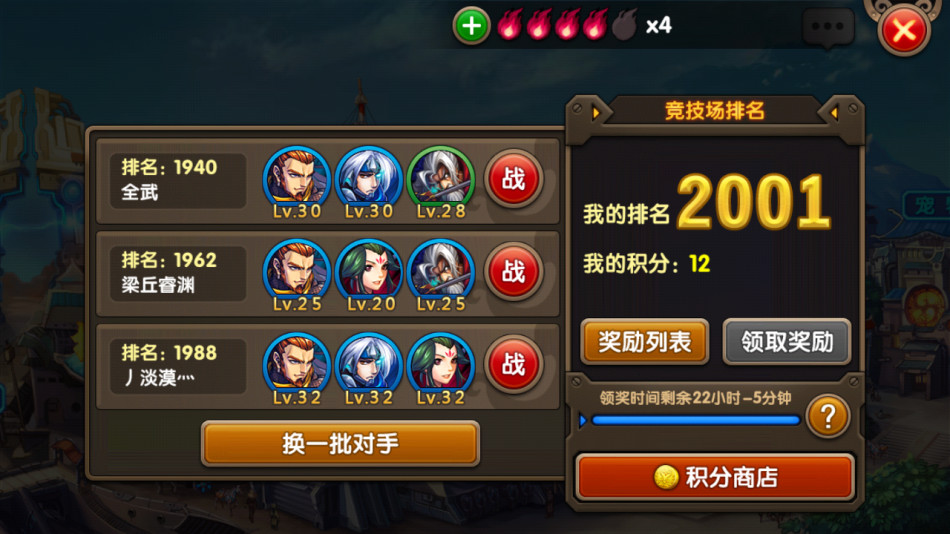Open the question mark help icon

pos(828,417)
